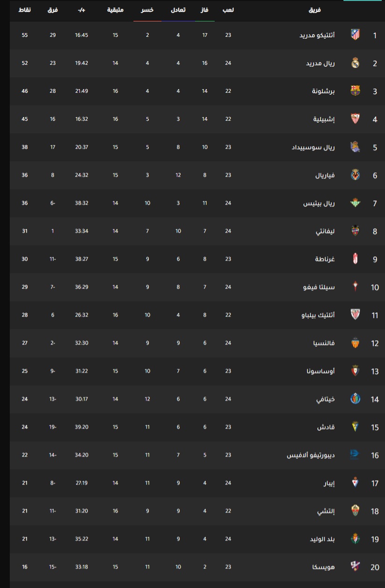Click the نقاط column header
The width and height of the screenshot is (385, 588).
point(25,10)
